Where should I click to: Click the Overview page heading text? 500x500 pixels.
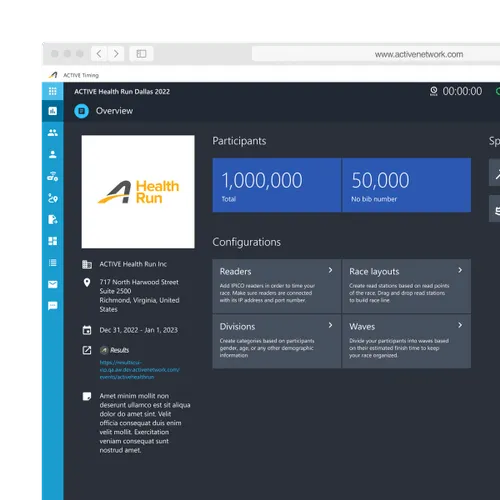pyautogui.click(x=114, y=111)
